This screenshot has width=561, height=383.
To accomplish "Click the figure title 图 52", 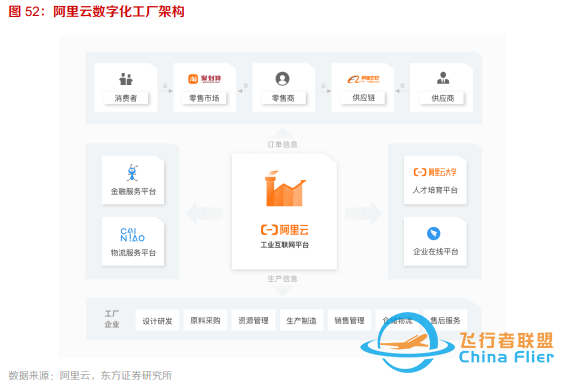I will 96,11.
